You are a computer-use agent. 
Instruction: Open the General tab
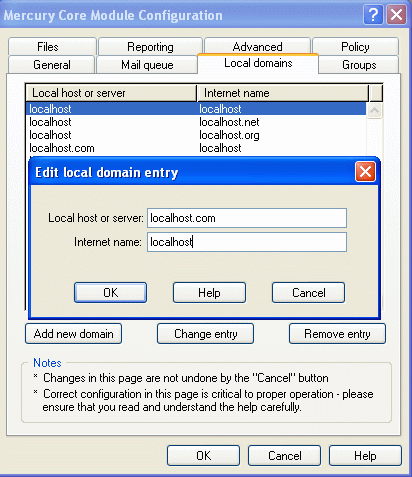51,64
